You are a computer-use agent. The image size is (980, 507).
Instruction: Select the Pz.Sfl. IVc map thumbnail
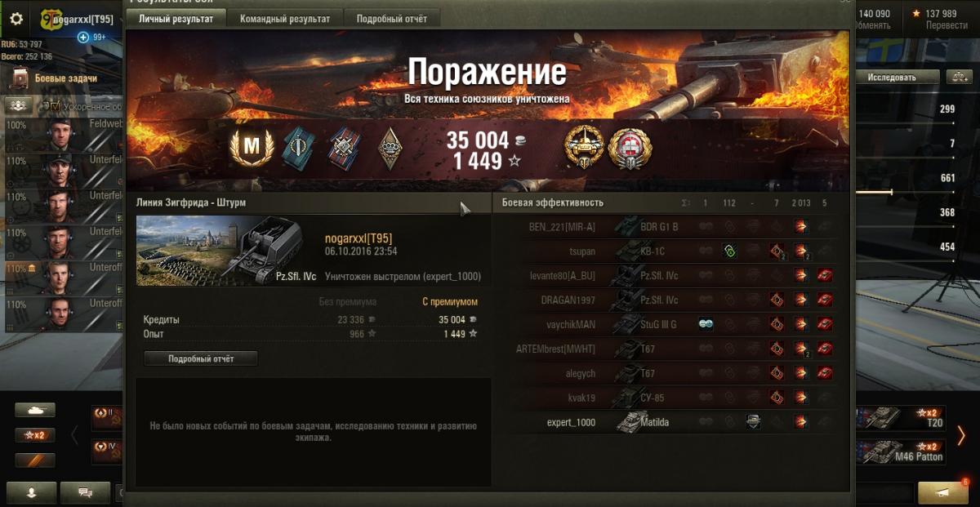227,251
